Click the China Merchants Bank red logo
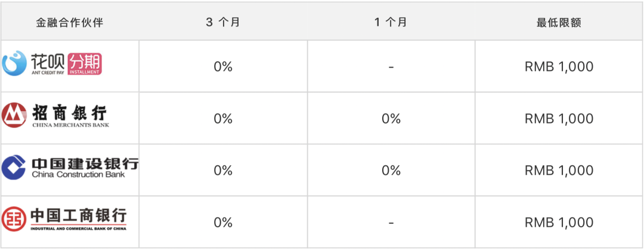Screen dimensions: 644x250 (14, 115)
